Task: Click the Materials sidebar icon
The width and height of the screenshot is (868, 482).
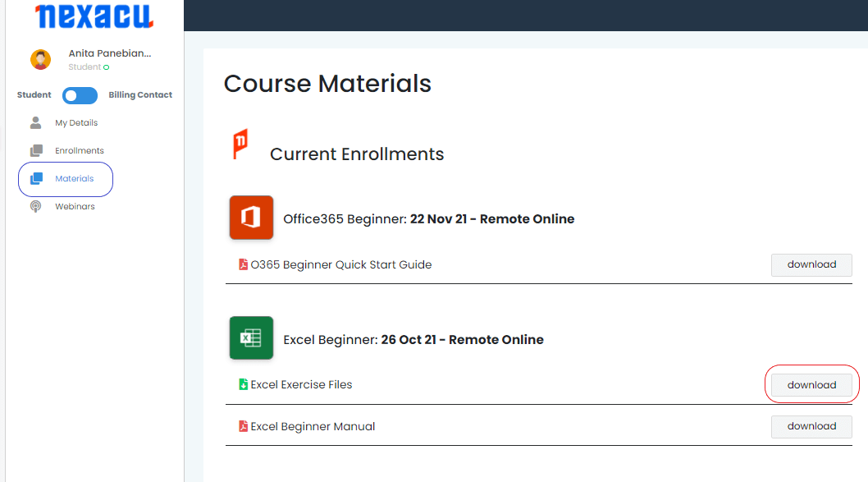Action: [x=35, y=178]
